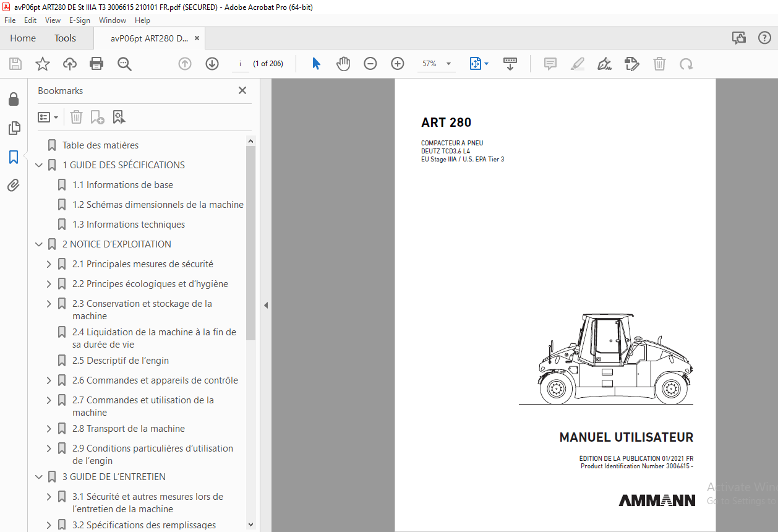The image size is (778, 532).
Task: Open the Window menu
Action: (x=113, y=20)
